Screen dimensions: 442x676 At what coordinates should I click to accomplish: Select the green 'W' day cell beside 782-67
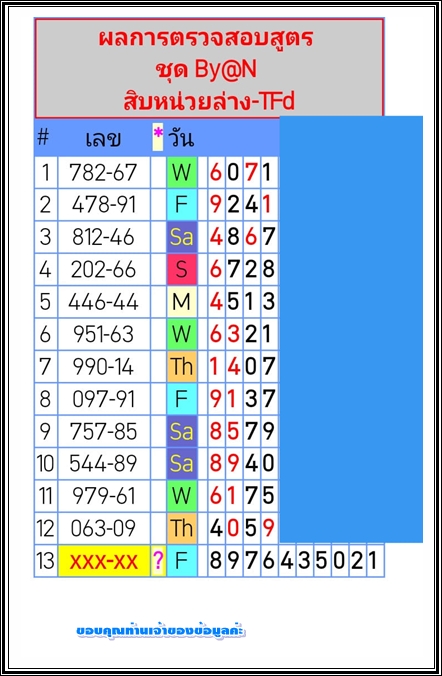(x=182, y=172)
